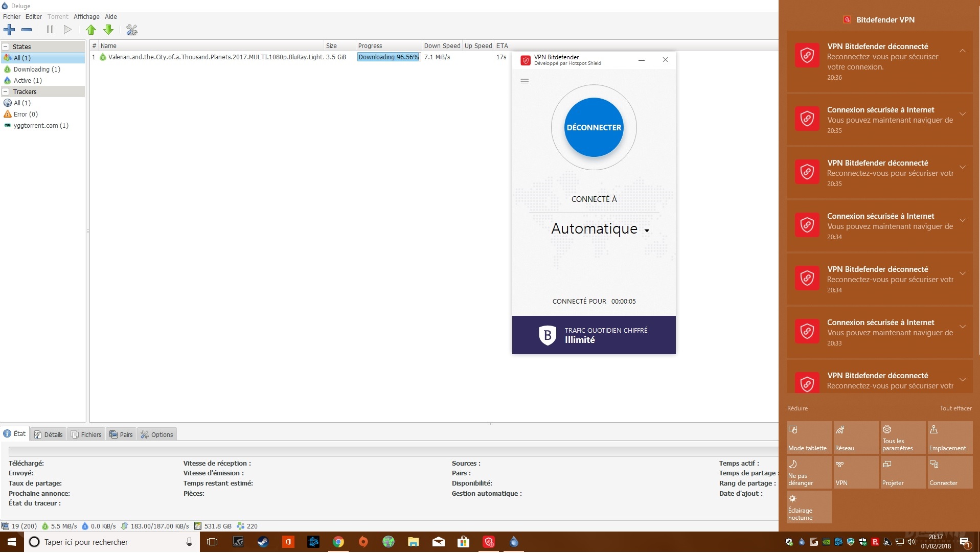
Task: Click download speed indicator in status bar
Action: pos(59,526)
